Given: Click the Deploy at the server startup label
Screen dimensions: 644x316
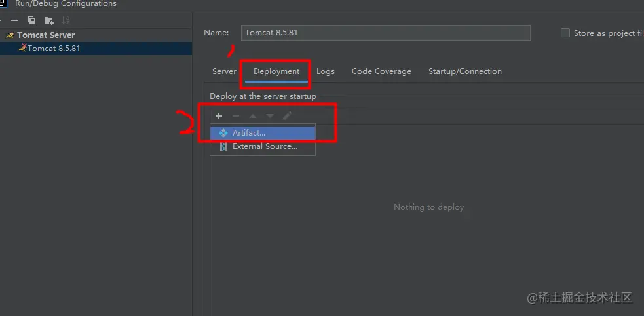Looking at the screenshot, I should [x=263, y=96].
